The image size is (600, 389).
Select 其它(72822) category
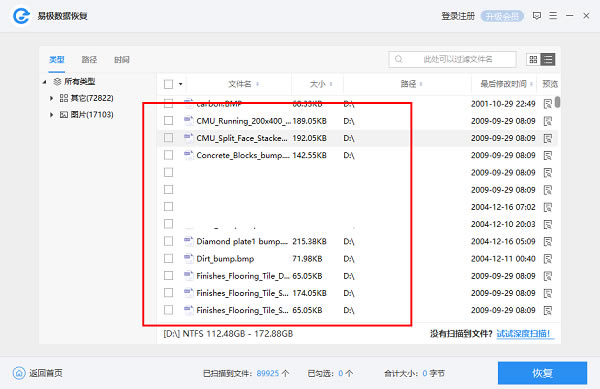(x=92, y=98)
